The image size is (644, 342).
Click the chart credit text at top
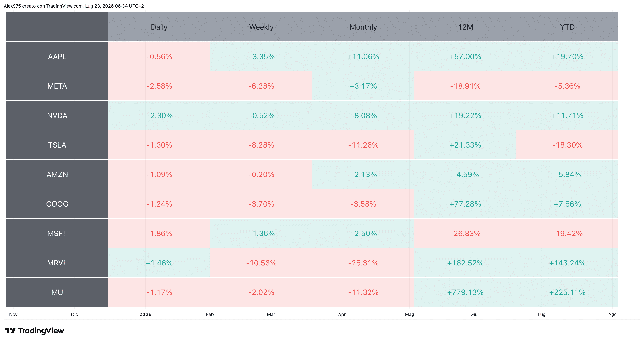(74, 6)
